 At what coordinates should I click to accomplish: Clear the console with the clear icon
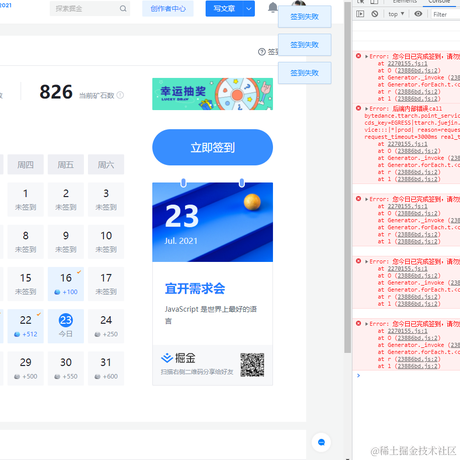tap(375, 14)
